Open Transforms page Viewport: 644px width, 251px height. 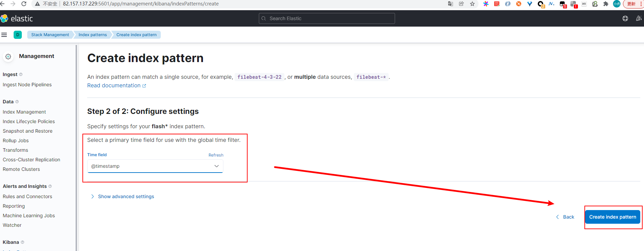tap(15, 150)
